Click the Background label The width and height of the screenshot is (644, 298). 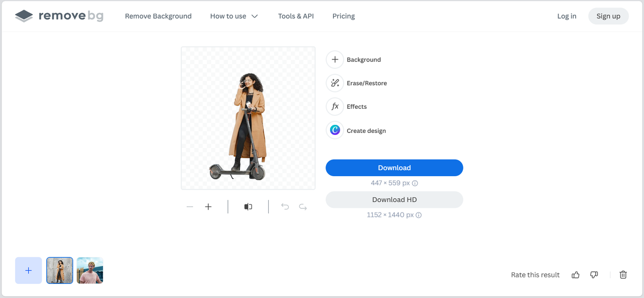pos(364,60)
